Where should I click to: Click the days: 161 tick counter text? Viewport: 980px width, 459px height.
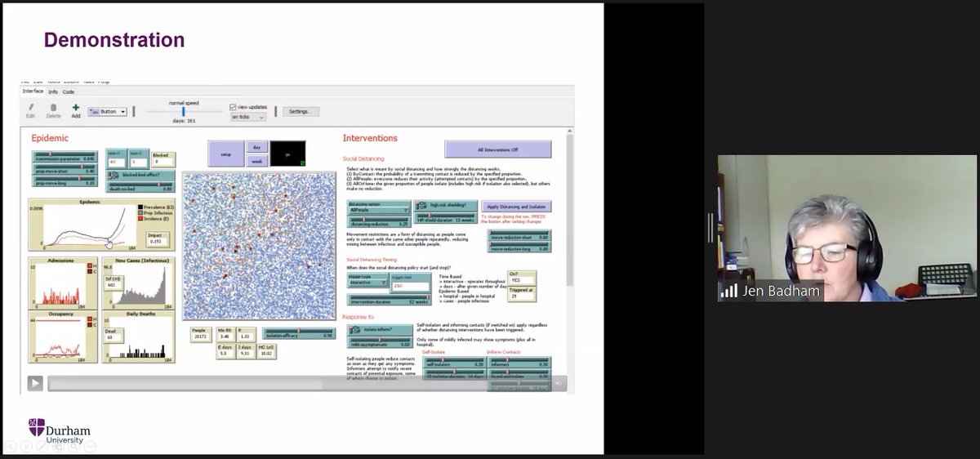(x=183, y=121)
